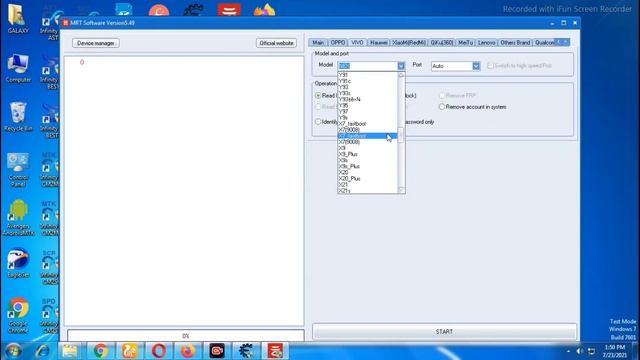The width and height of the screenshot is (640, 360).
Task: Click the volume icon in system tray
Action: [x=580, y=351]
